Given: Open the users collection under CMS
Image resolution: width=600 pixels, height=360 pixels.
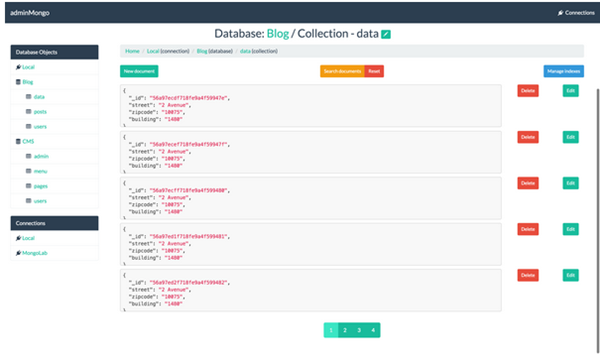Looking at the screenshot, I should click(40, 201).
